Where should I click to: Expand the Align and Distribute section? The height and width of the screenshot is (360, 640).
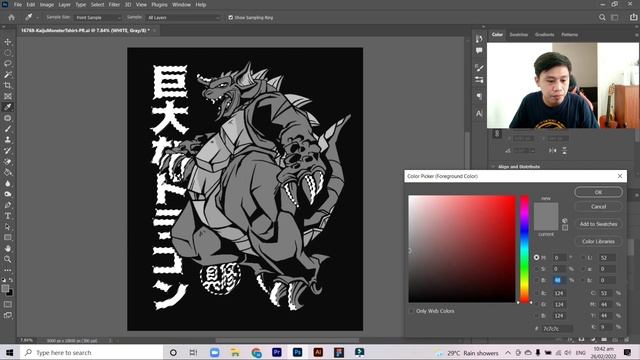point(493,167)
